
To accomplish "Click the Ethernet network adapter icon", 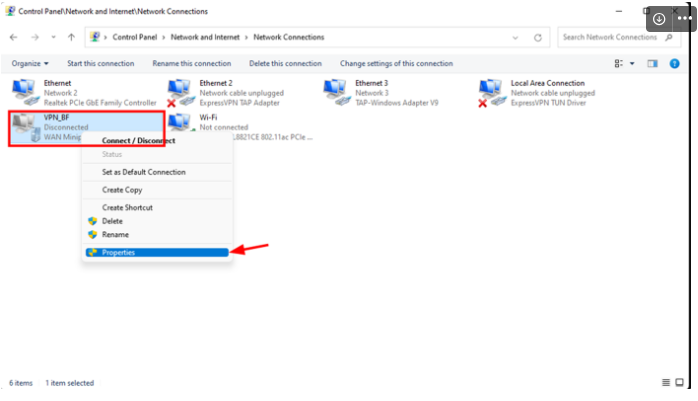I will (x=24, y=91).
